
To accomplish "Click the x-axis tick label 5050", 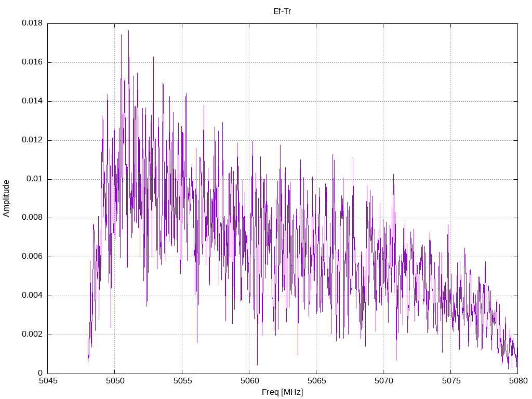I will 115,381.
